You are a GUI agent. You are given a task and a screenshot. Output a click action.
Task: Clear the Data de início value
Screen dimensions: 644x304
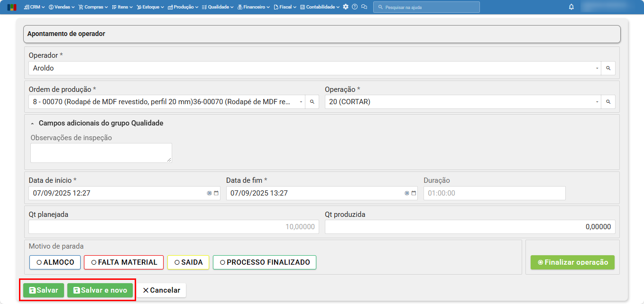tap(209, 193)
